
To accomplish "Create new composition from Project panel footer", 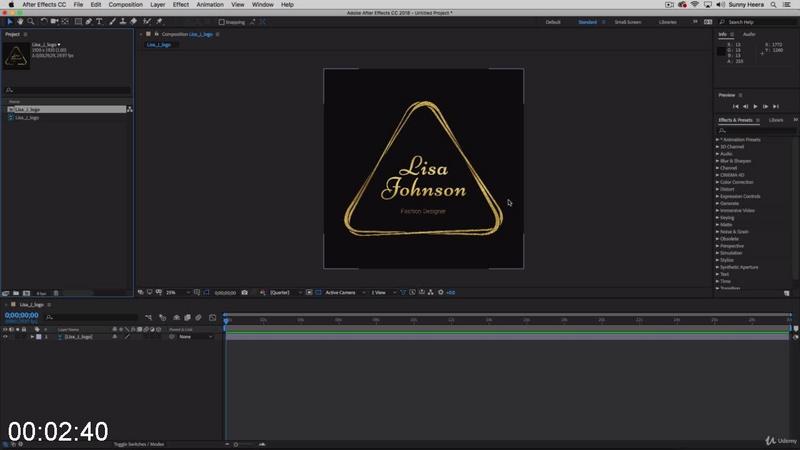I will 27,293.
